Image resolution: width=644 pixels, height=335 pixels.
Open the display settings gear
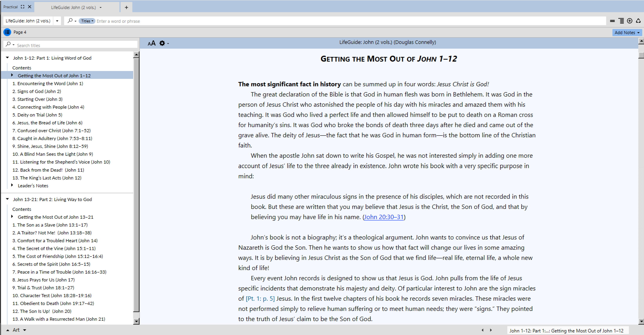162,43
